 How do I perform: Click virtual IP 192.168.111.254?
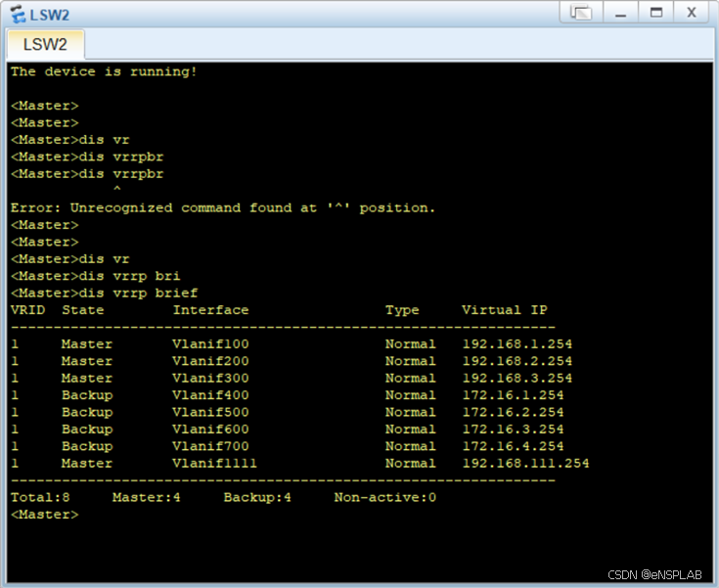(x=526, y=463)
